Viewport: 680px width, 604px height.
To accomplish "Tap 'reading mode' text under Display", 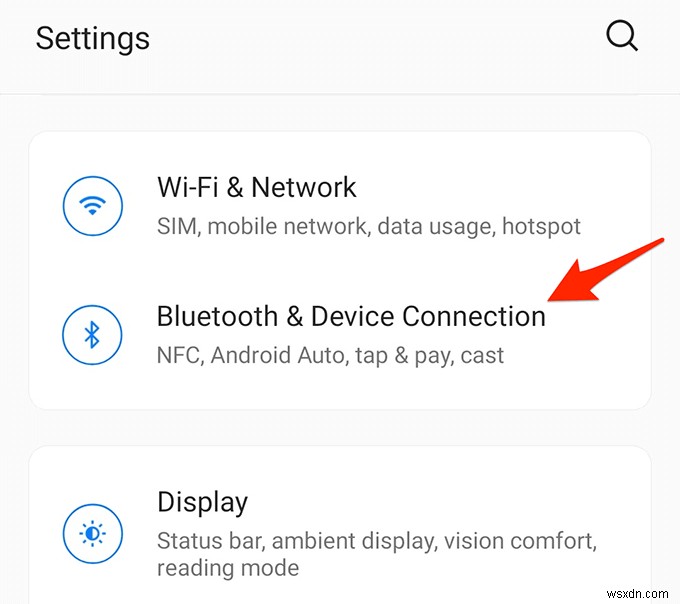I will [228, 569].
